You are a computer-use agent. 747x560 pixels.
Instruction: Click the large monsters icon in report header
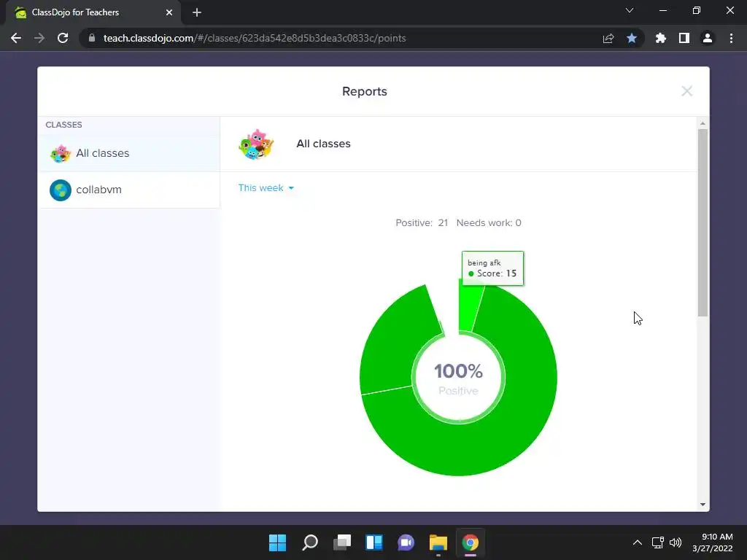tap(256, 144)
